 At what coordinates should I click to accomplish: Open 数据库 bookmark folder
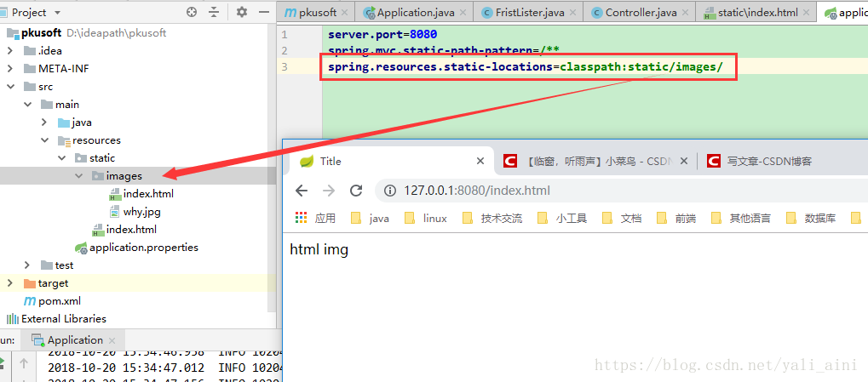pyautogui.click(x=810, y=219)
